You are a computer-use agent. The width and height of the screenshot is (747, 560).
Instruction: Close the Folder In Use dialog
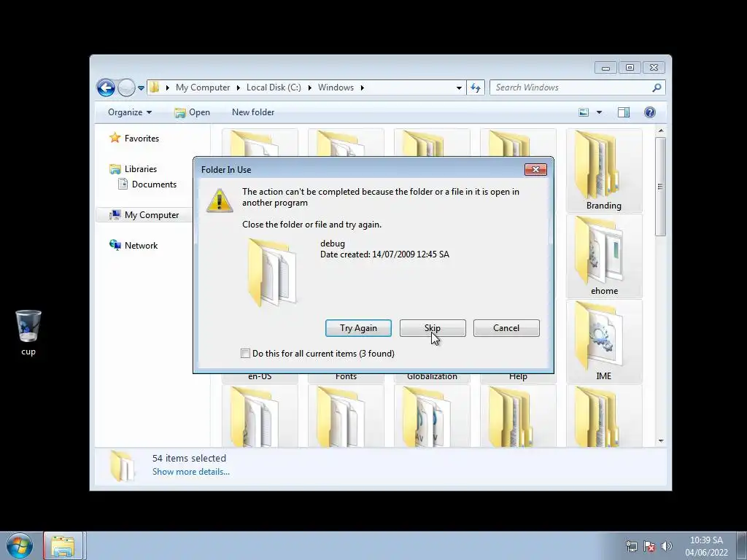(x=535, y=169)
